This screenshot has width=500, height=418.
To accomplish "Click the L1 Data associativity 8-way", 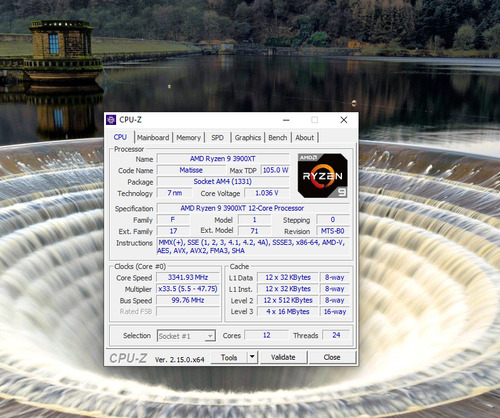I will (x=335, y=277).
